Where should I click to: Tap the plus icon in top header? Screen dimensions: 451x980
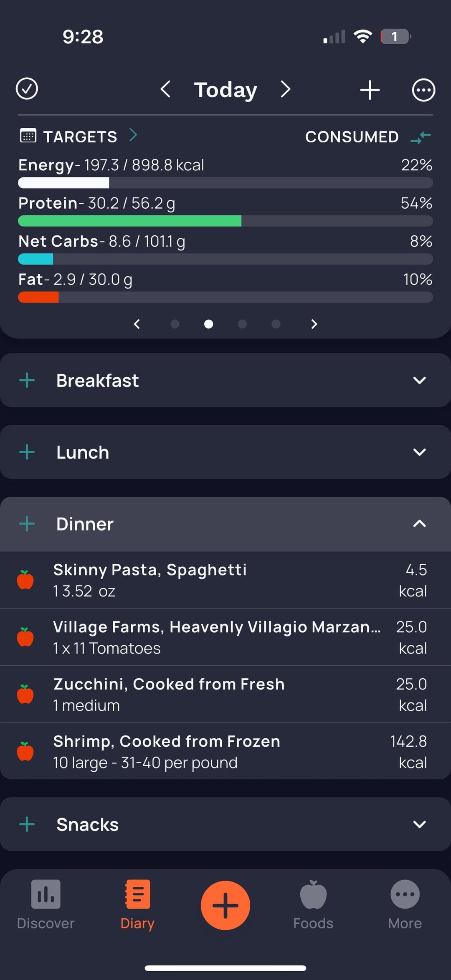pos(370,90)
